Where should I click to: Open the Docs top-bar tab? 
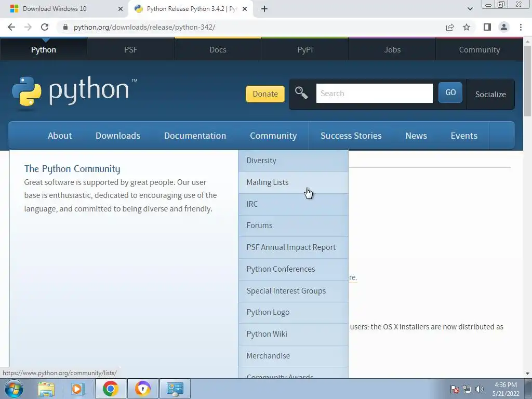click(x=218, y=50)
